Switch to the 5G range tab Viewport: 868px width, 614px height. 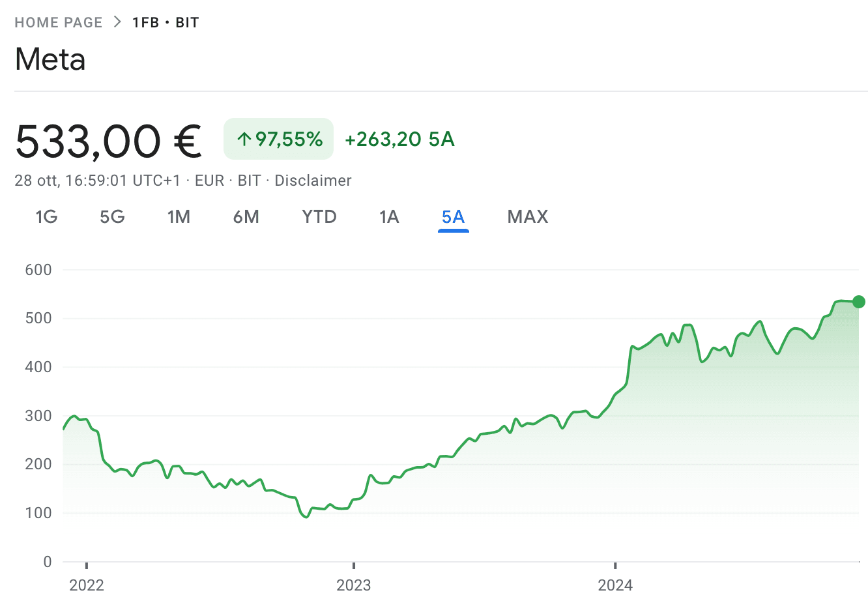[112, 216]
